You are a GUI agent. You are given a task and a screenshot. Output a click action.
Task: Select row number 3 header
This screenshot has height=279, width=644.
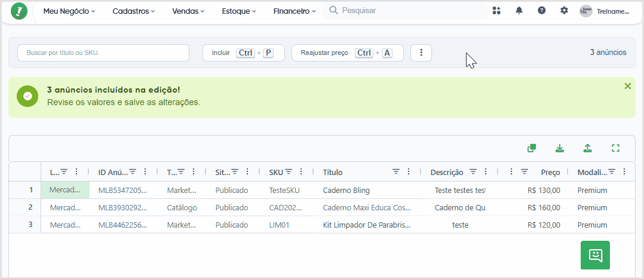pos(25,225)
